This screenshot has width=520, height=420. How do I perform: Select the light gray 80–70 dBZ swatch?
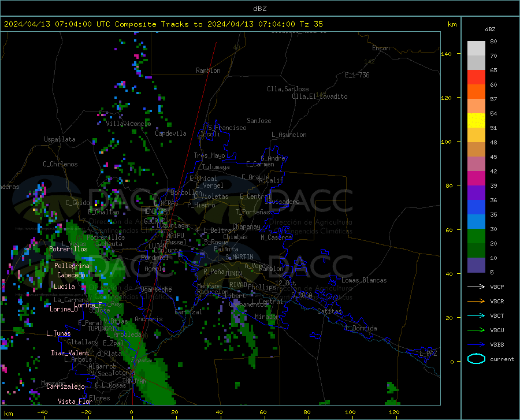tap(476, 49)
